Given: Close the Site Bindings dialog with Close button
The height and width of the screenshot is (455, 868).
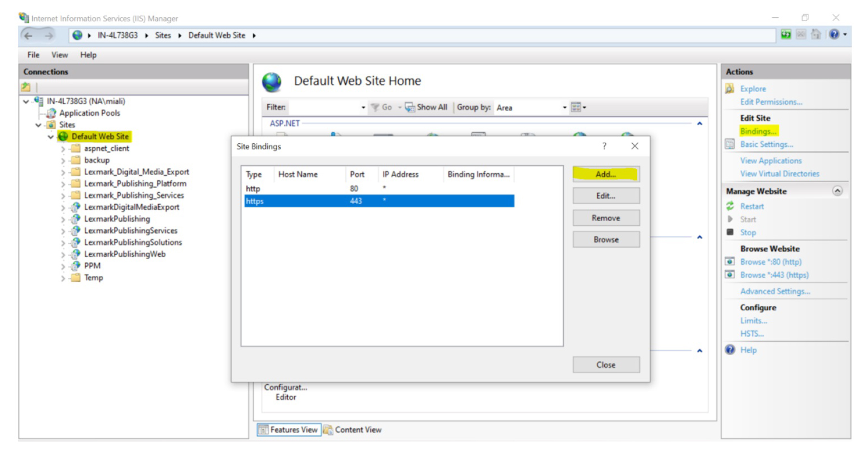Looking at the screenshot, I should (606, 365).
